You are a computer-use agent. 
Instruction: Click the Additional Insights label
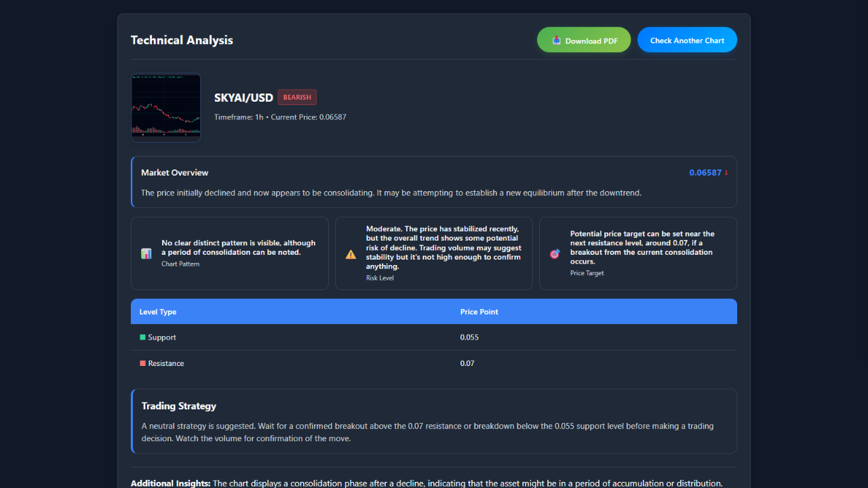coord(170,483)
